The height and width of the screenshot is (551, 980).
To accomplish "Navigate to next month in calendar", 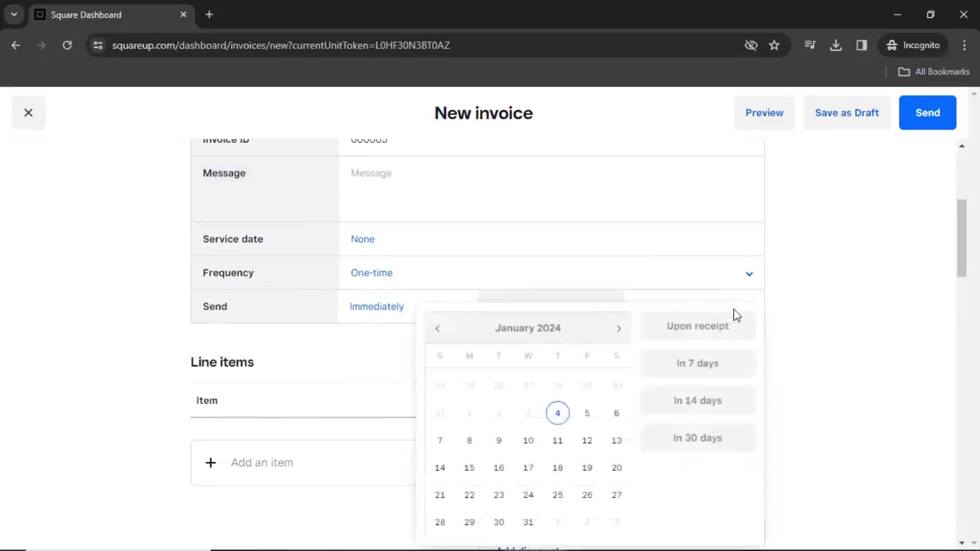I will pos(618,328).
